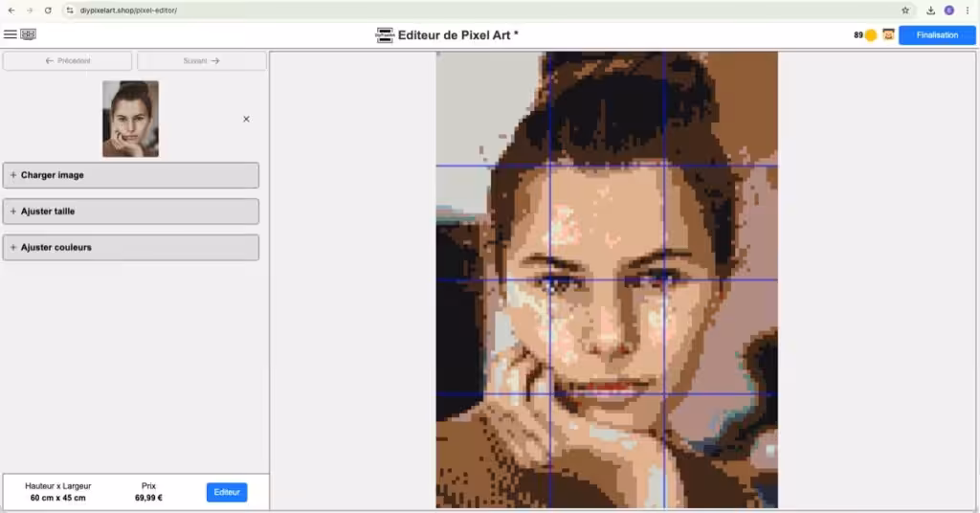This screenshot has width=980, height=513.
Task: Click the Finalisation button
Action: point(937,35)
